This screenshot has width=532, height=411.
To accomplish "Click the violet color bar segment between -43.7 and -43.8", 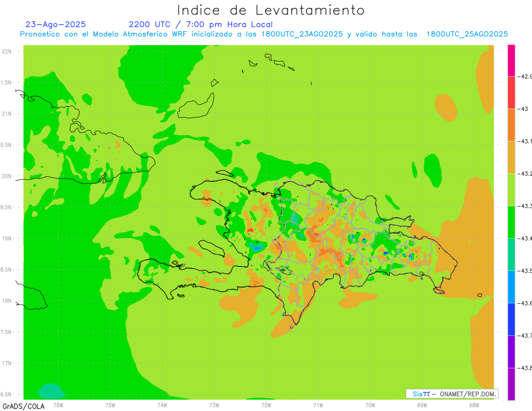I will point(511,351).
